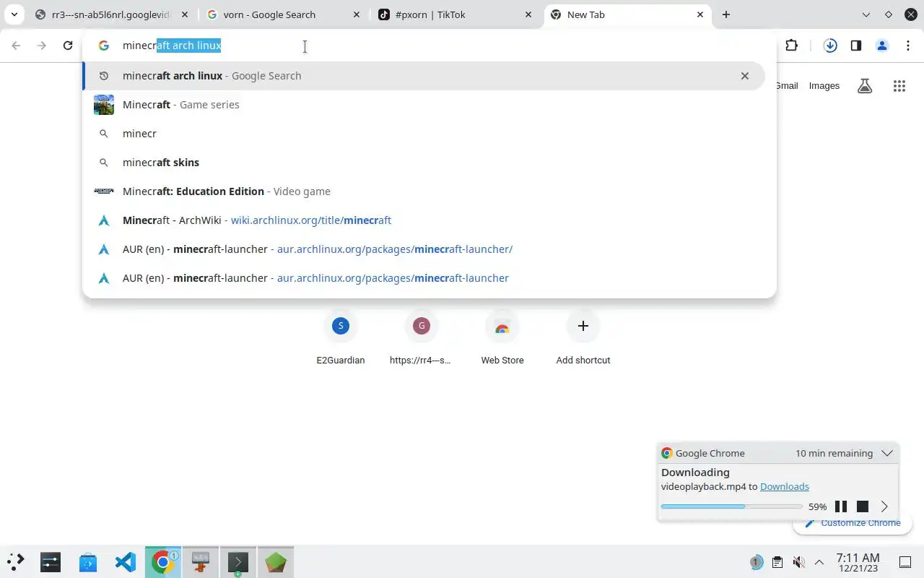Toggle the side panel icon

[856, 46]
